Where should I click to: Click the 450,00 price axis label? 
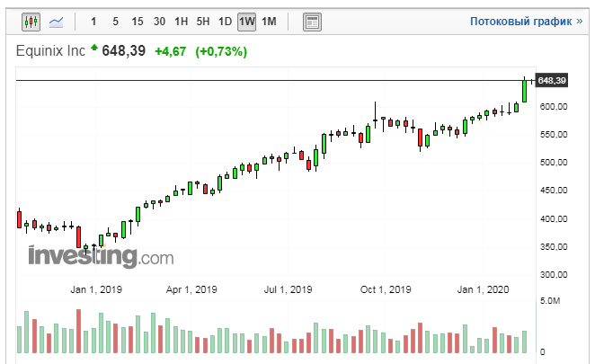point(554,191)
